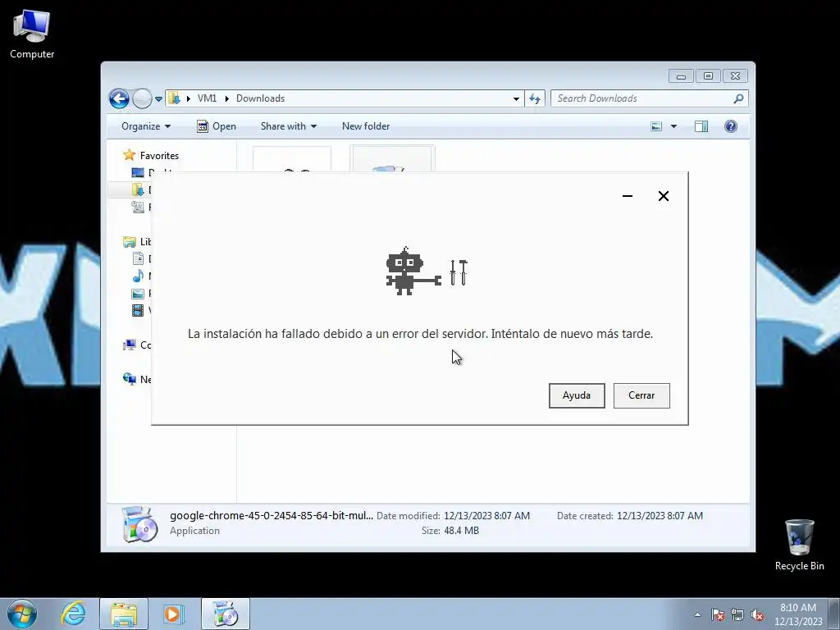Click the google-chrome-45 filename in details pane
The image size is (840, 630).
271,515
